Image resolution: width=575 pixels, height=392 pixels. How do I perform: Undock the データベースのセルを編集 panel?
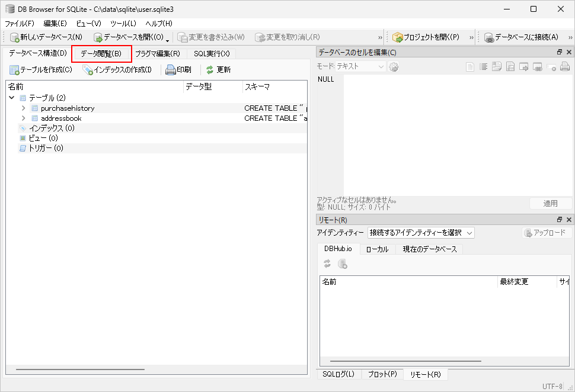560,52
